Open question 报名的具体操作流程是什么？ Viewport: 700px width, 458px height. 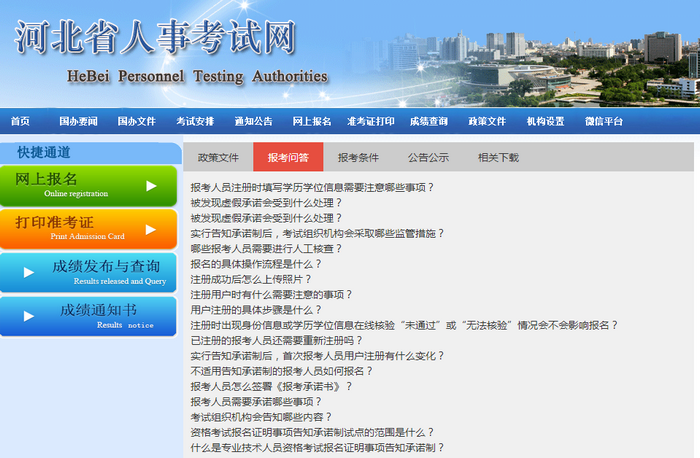click(x=256, y=264)
